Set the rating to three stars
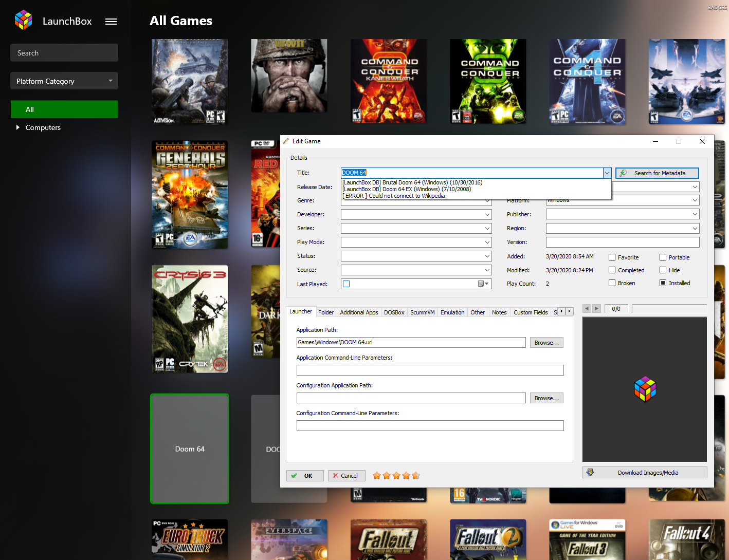The height and width of the screenshot is (560, 729). (396, 476)
